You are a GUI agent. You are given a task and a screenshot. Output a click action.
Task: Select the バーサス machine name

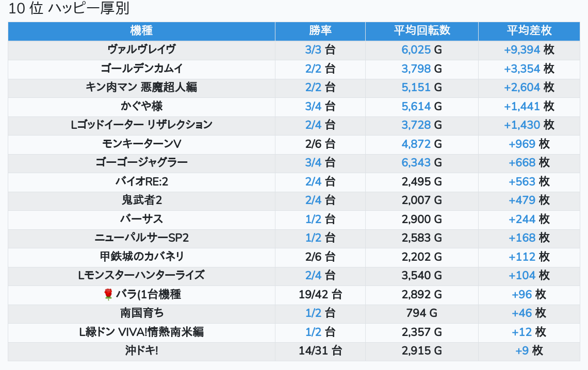click(x=141, y=219)
